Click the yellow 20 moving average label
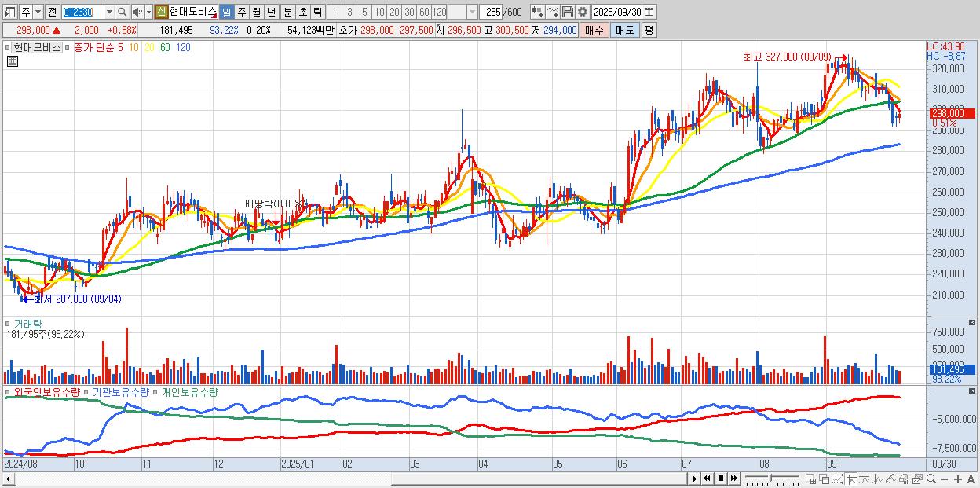 pyautogui.click(x=149, y=47)
